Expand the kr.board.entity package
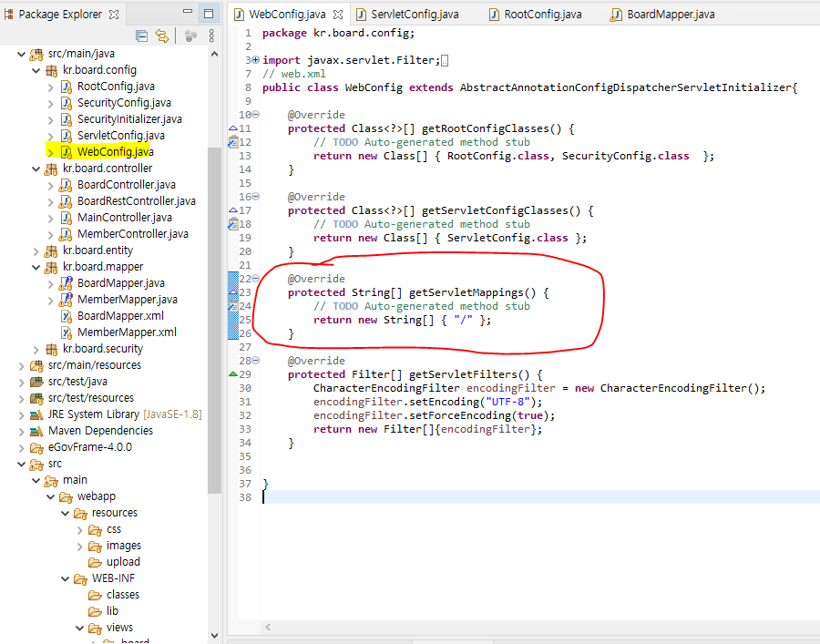 tap(36, 250)
